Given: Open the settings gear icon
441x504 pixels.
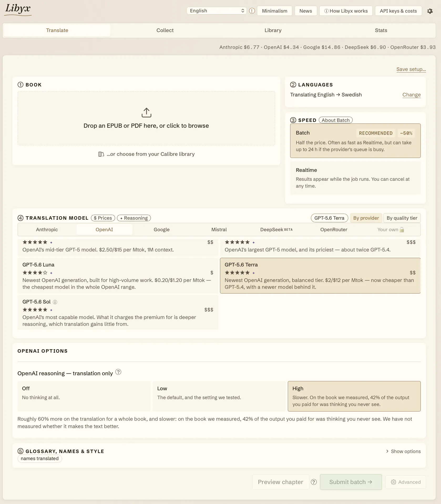Looking at the screenshot, I should (x=430, y=11).
